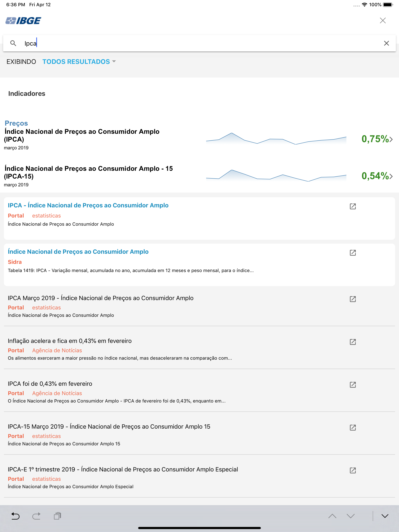Hide keyboard with the down chevron
This screenshot has height=532, width=399.
tap(385, 516)
